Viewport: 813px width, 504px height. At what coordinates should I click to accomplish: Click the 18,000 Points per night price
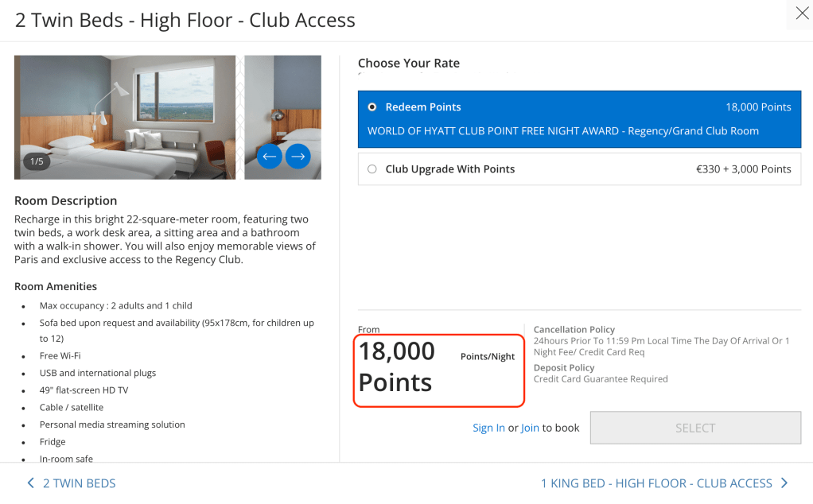click(397, 366)
